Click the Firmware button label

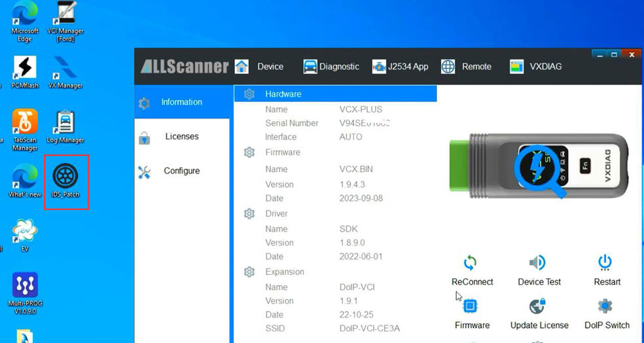tap(472, 325)
